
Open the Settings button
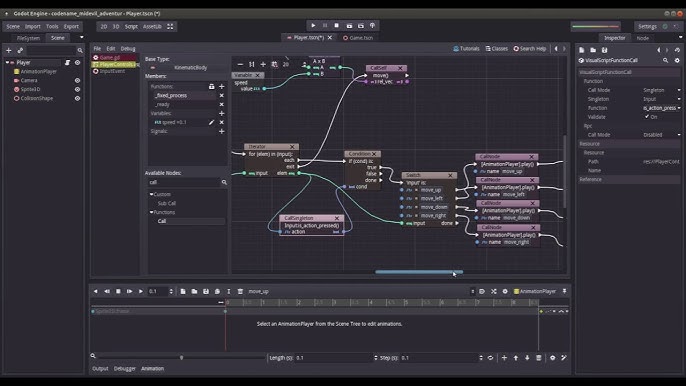tap(647, 27)
